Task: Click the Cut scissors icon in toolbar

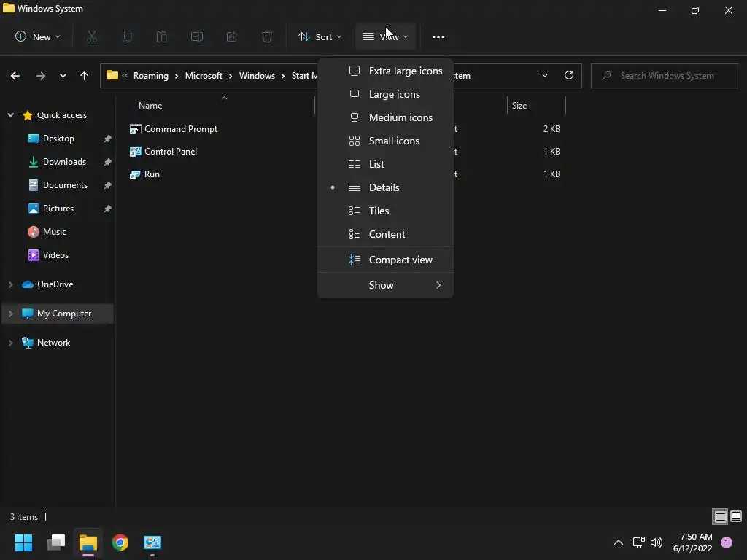Action: tap(92, 36)
